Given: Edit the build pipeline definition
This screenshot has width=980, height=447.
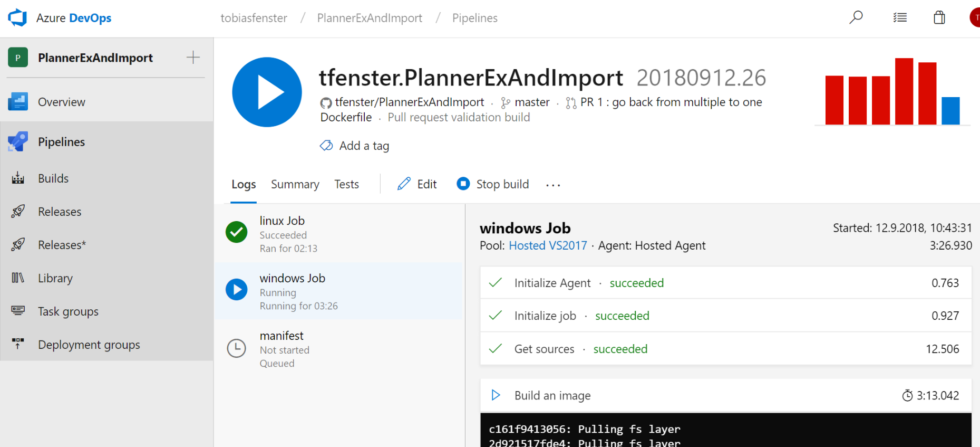Looking at the screenshot, I should [418, 184].
